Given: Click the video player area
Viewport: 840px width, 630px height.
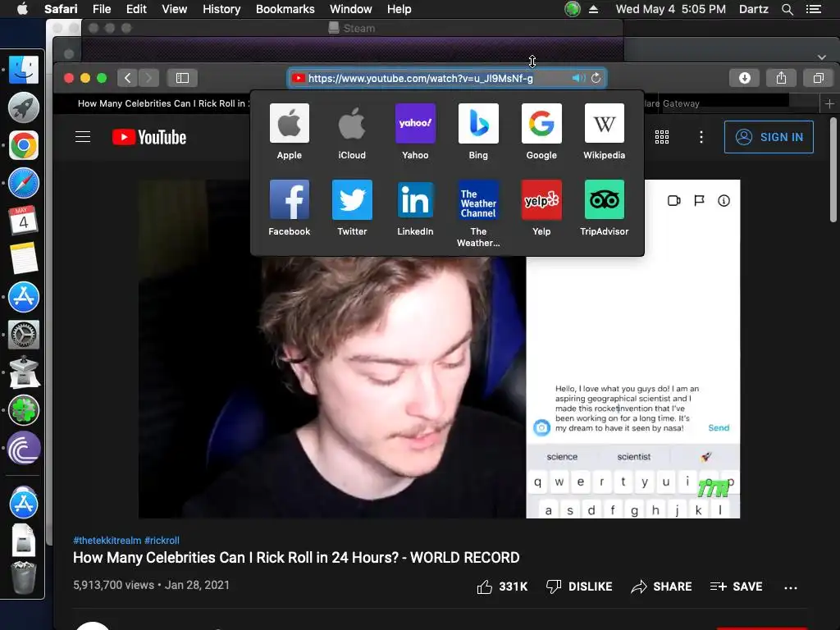Looking at the screenshot, I should (x=440, y=349).
